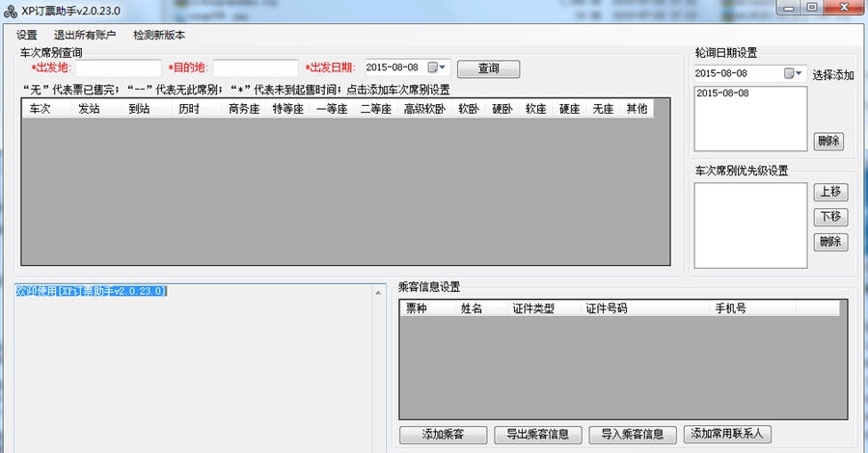Open the 轮询日期 date picker dropdown
Image resolution: width=868 pixels, height=453 pixels.
(794, 73)
